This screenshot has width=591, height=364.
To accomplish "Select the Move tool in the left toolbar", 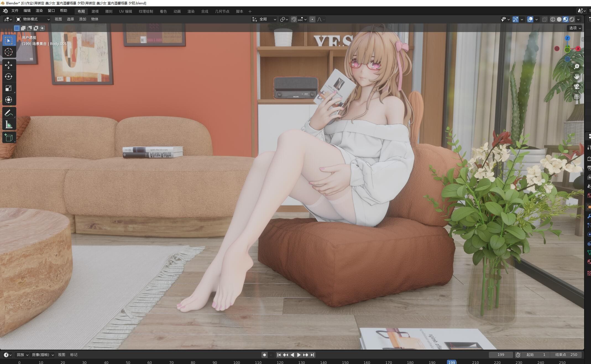I will pos(9,65).
